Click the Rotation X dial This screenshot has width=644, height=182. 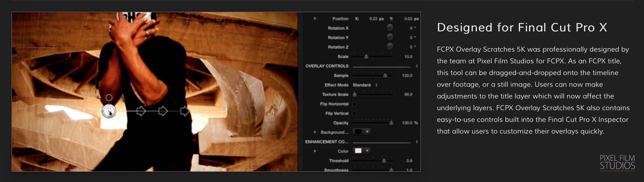coord(390,28)
